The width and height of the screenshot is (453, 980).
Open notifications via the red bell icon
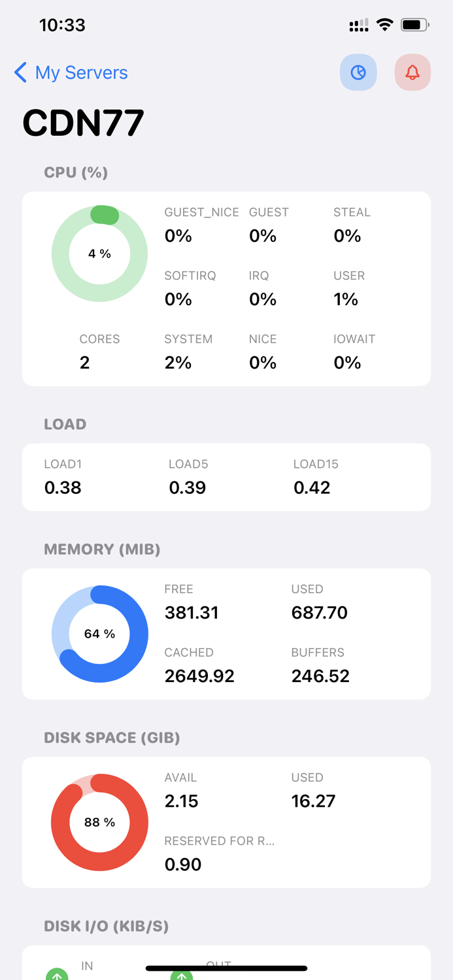coord(412,73)
